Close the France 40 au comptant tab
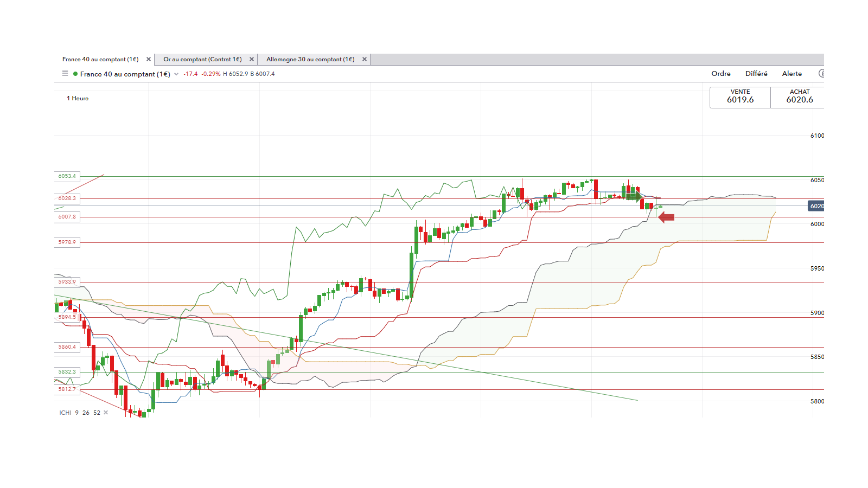 [x=149, y=60]
